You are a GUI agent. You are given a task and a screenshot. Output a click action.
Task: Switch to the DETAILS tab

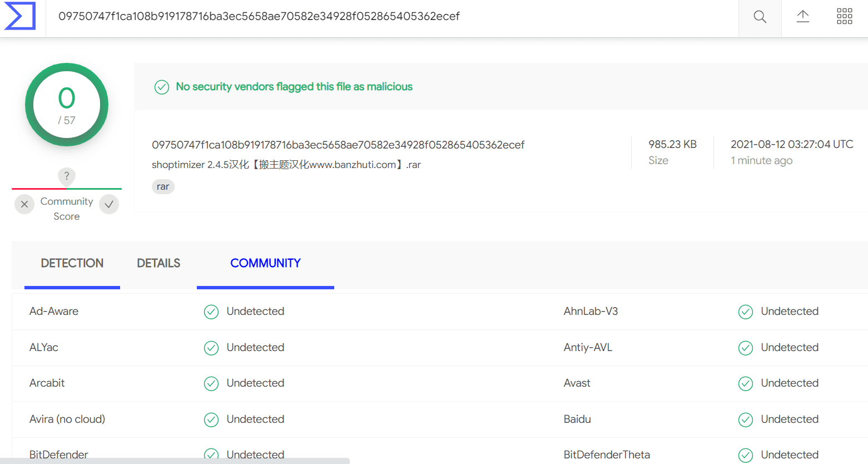[158, 263]
